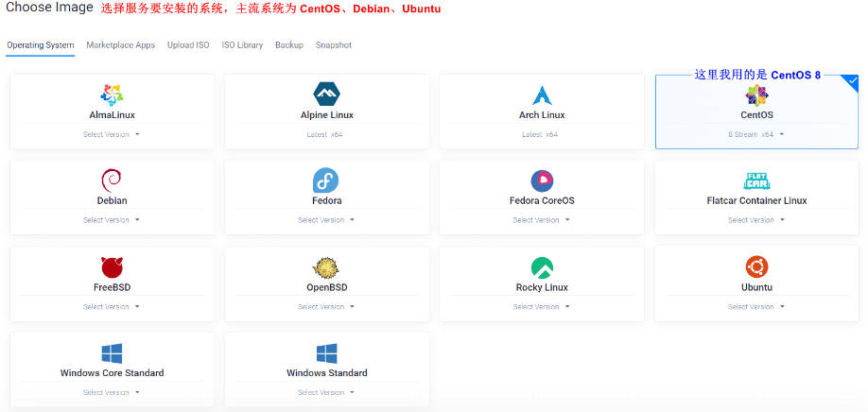Image resolution: width=868 pixels, height=412 pixels.
Task: Click the Debian name label
Action: coord(112,200)
